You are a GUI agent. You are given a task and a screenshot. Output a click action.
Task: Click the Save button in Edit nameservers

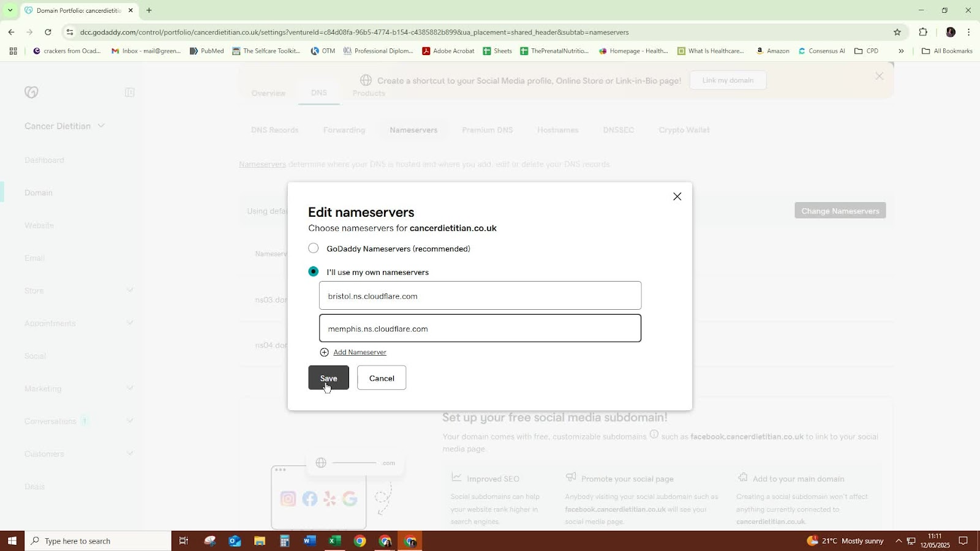328,378
